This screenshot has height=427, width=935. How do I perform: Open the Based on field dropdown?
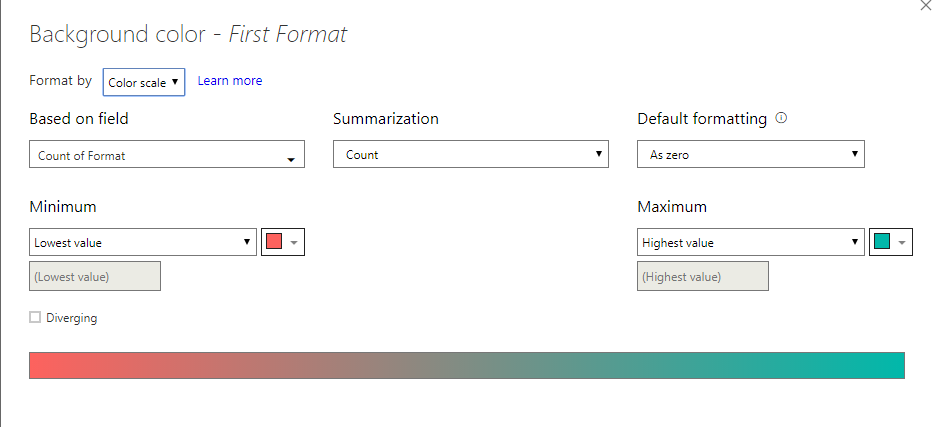[167, 154]
